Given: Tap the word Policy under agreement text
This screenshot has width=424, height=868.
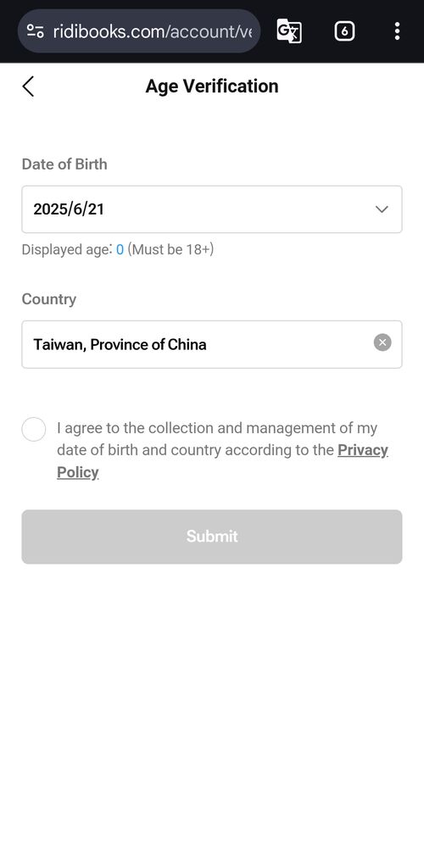Looking at the screenshot, I should 77,473.
